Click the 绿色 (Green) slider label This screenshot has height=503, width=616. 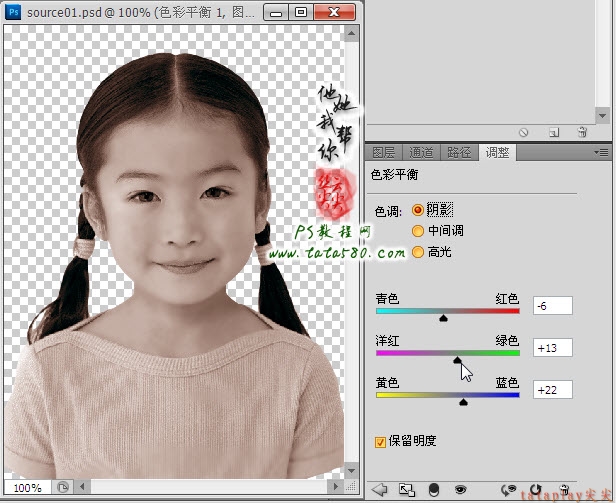[x=507, y=341]
